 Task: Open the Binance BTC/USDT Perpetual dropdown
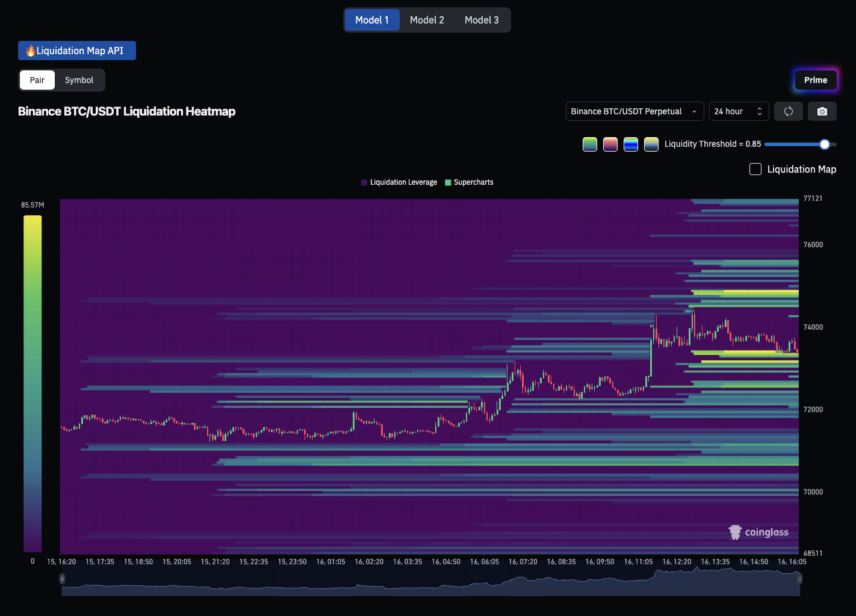pyautogui.click(x=634, y=111)
